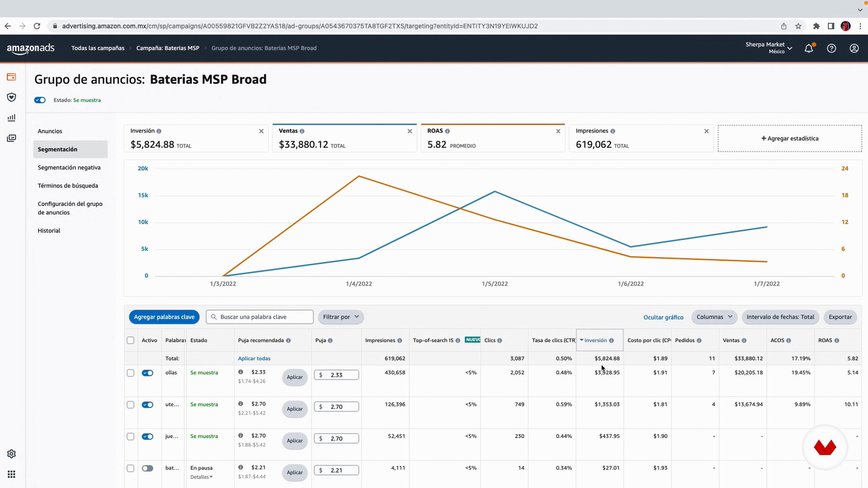This screenshot has height=488, width=868.
Task: Check the box for the ute... row
Action: [130, 405]
